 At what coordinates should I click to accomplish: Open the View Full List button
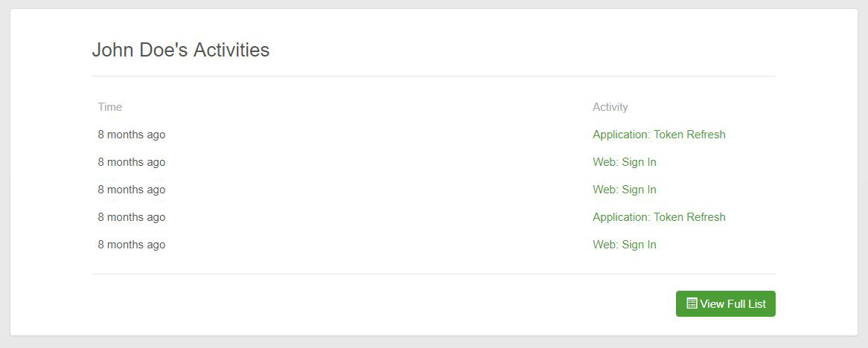[x=725, y=303]
